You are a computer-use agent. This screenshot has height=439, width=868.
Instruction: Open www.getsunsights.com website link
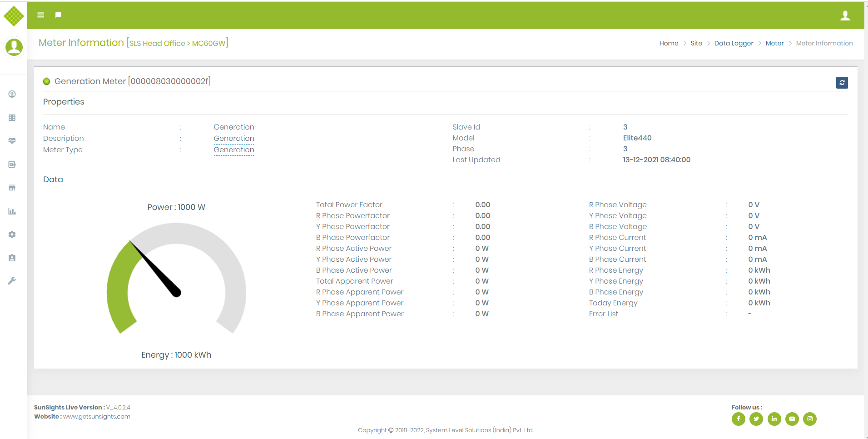(97, 417)
